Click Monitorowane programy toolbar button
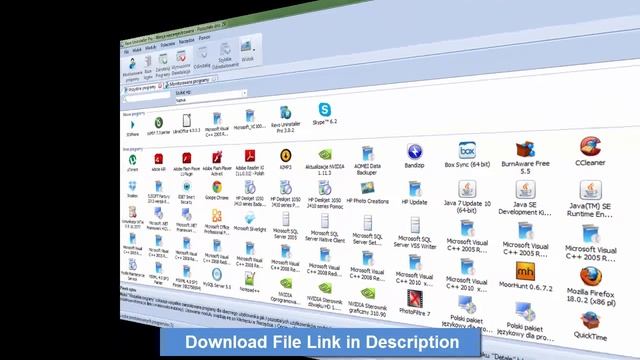 pos(133,70)
